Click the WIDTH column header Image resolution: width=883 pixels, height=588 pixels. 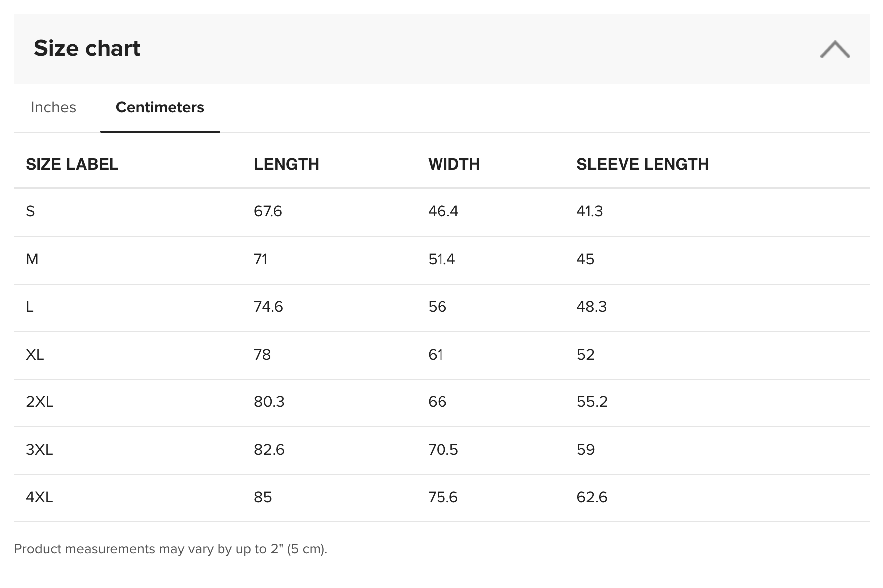454,164
